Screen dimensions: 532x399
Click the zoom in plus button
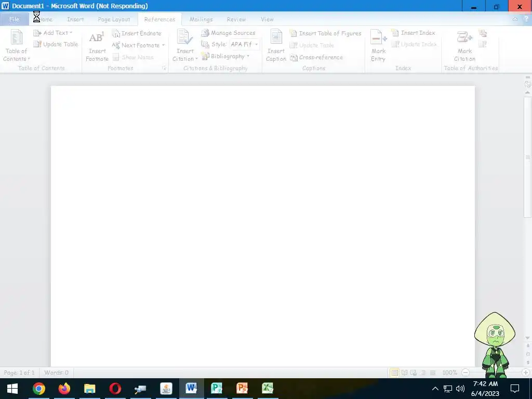click(x=526, y=373)
